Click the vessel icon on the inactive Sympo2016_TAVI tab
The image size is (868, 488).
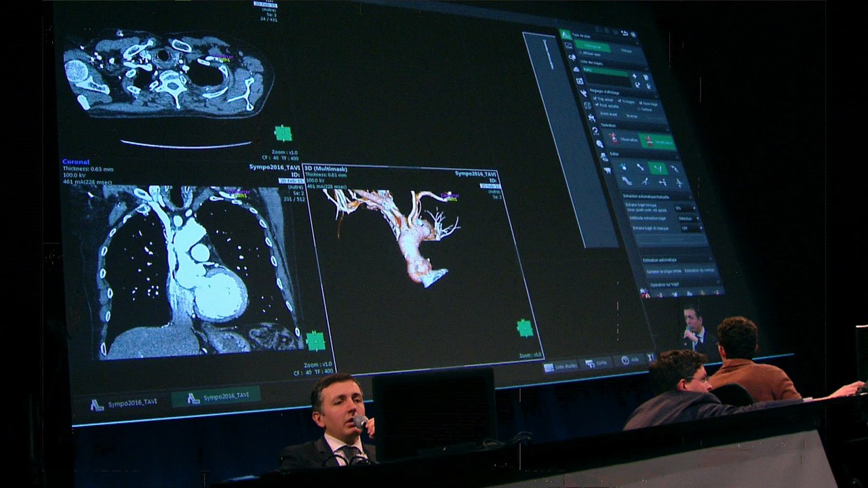click(x=97, y=404)
